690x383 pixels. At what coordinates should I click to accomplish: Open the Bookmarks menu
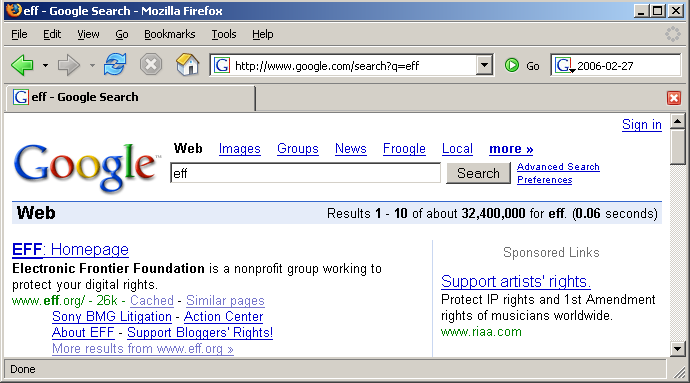click(169, 34)
